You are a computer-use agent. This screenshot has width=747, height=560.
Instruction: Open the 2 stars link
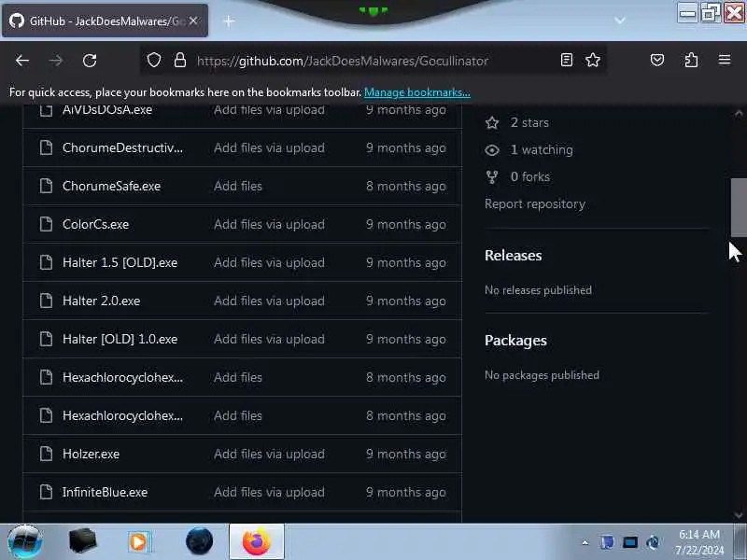[x=529, y=123]
